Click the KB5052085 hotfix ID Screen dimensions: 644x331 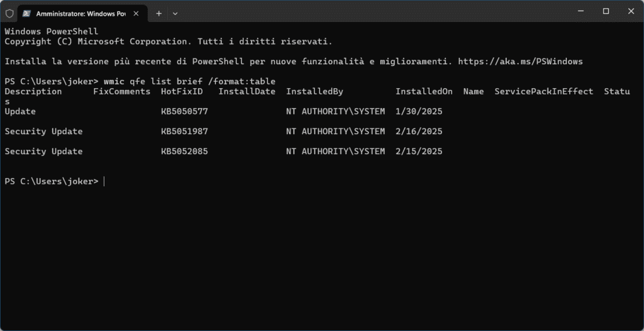184,152
